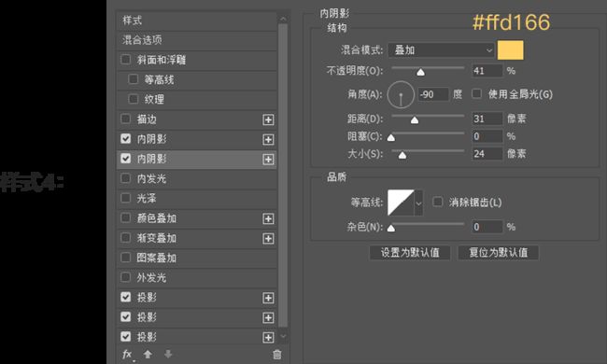Screen dimensions: 607x364
Task: Enable the 外发光 checkbox
Action: 125,277
